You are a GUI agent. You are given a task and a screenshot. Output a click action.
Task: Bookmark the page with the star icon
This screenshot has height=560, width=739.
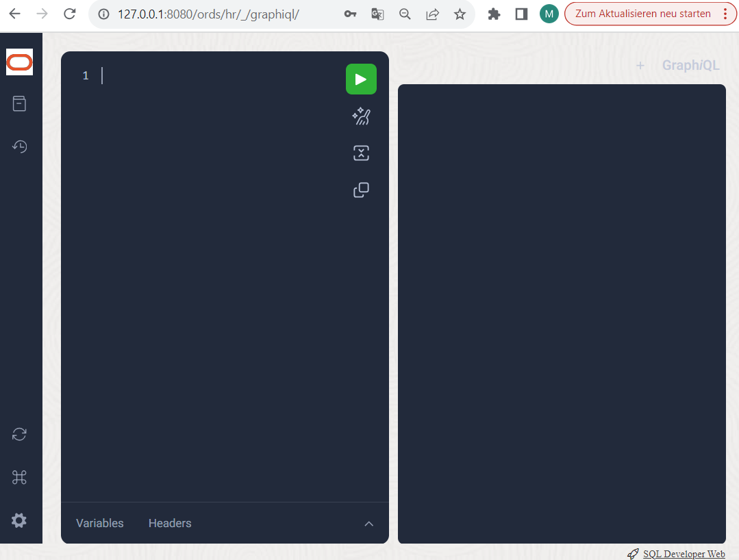(x=460, y=14)
